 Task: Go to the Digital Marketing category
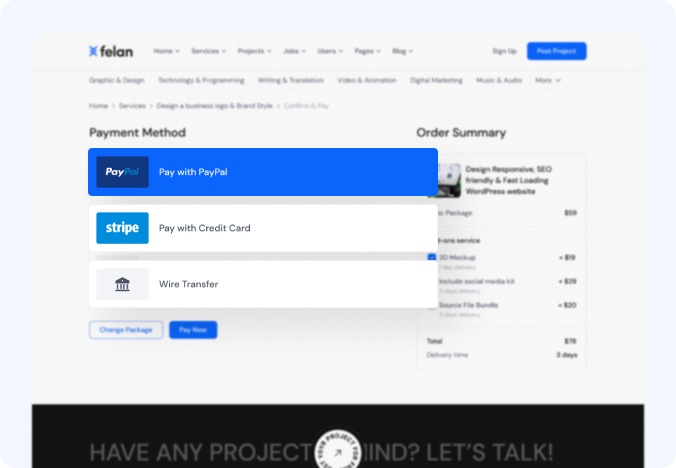point(436,80)
